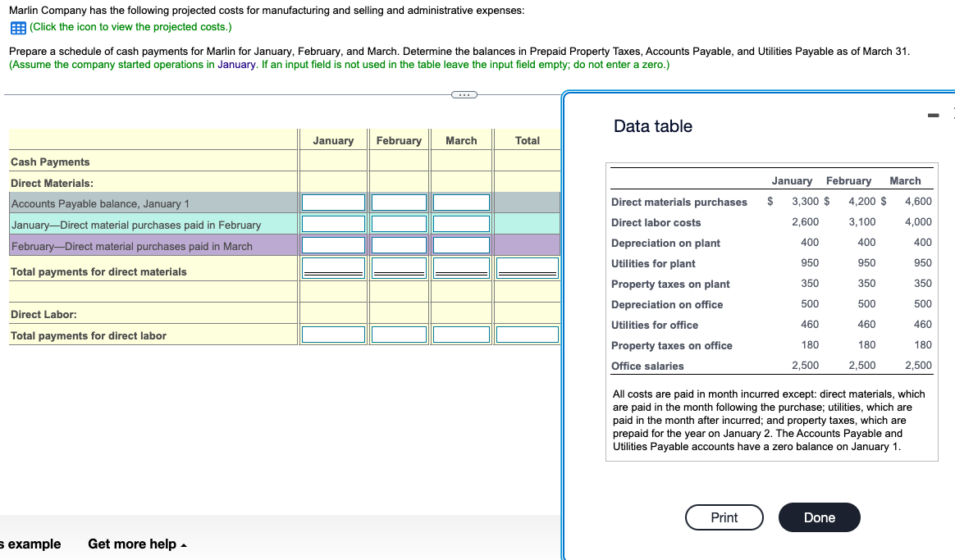The height and width of the screenshot is (560, 955).
Task: Select March field for February purchases row
Action: click(461, 245)
